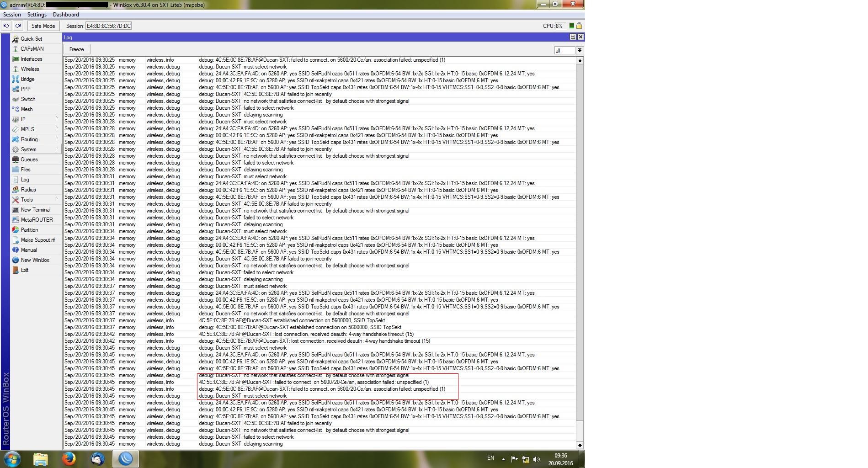
Task: Open Bridge menu
Action: [27, 79]
